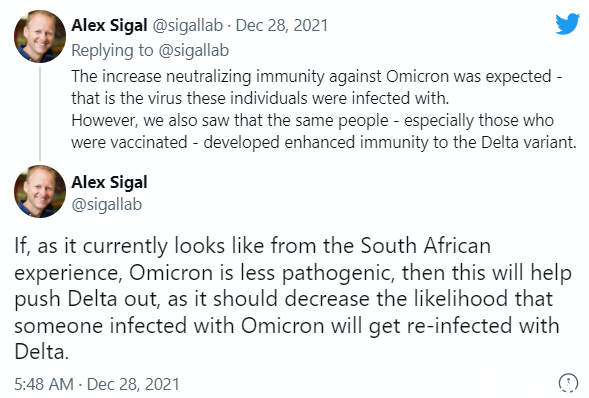
Task: Select the Replying to label text
Action: tap(112, 50)
